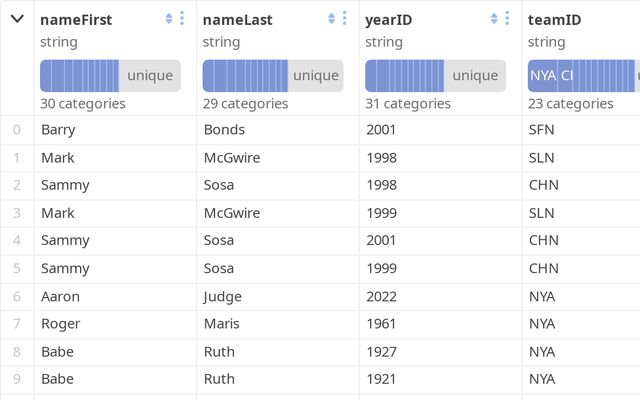This screenshot has width=640, height=400.
Task: Select the NYA segment in teamID distribution
Action: pos(543,76)
